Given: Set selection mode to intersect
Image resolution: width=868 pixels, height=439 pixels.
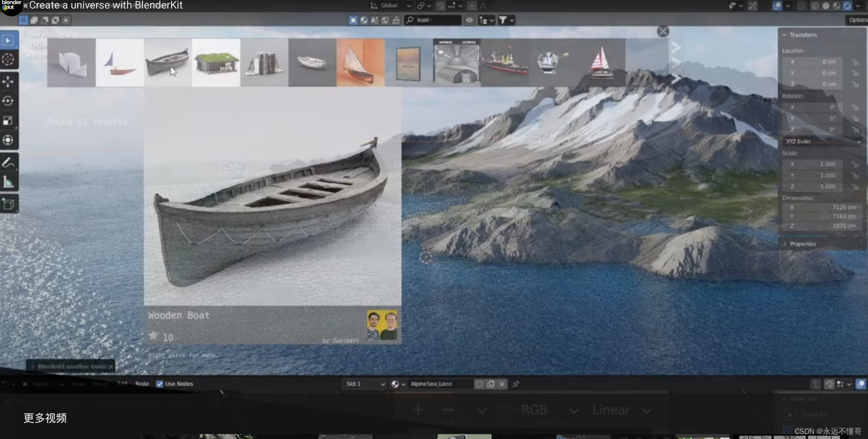Looking at the screenshot, I should click(66, 20).
